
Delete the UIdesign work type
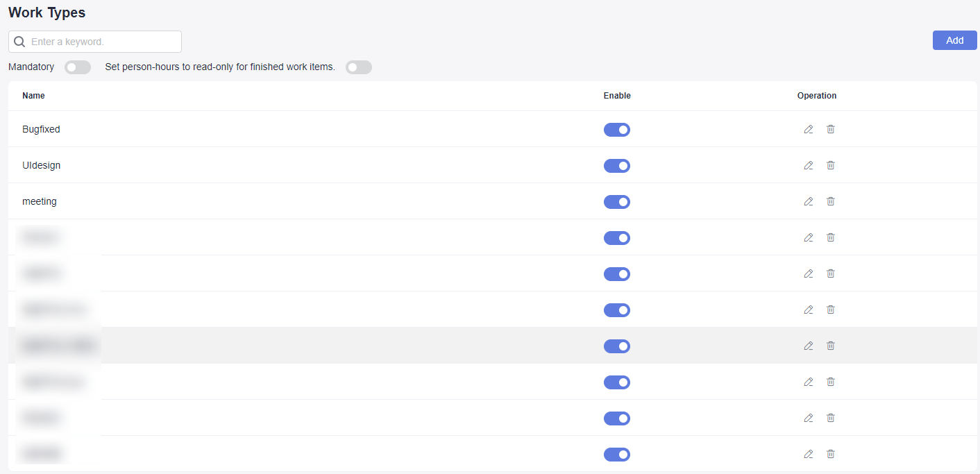click(830, 165)
